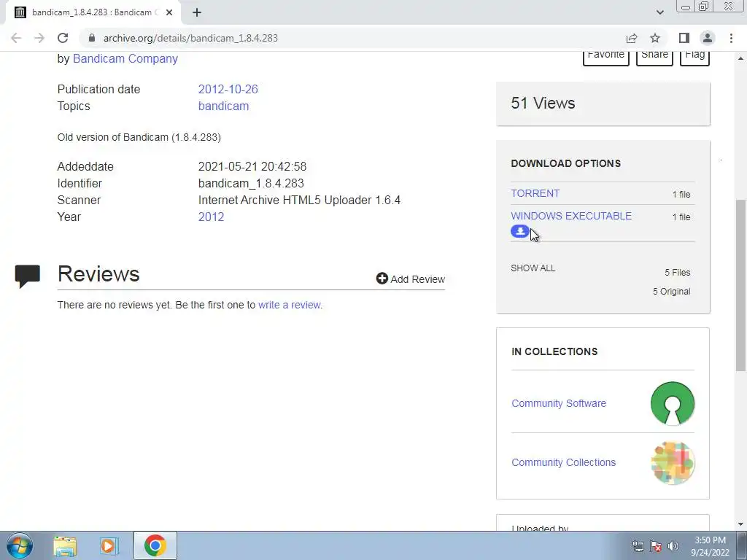The width and height of the screenshot is (747, 560).
Task: Click 'Internet Archive HTML5 Uploader 1.6.4' text
Action: [x=299, y=200]
